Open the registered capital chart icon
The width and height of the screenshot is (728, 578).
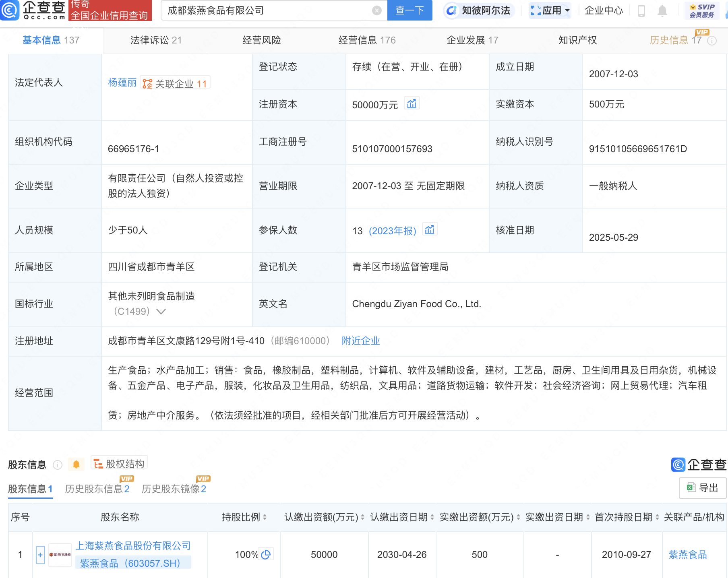(412, 104)
